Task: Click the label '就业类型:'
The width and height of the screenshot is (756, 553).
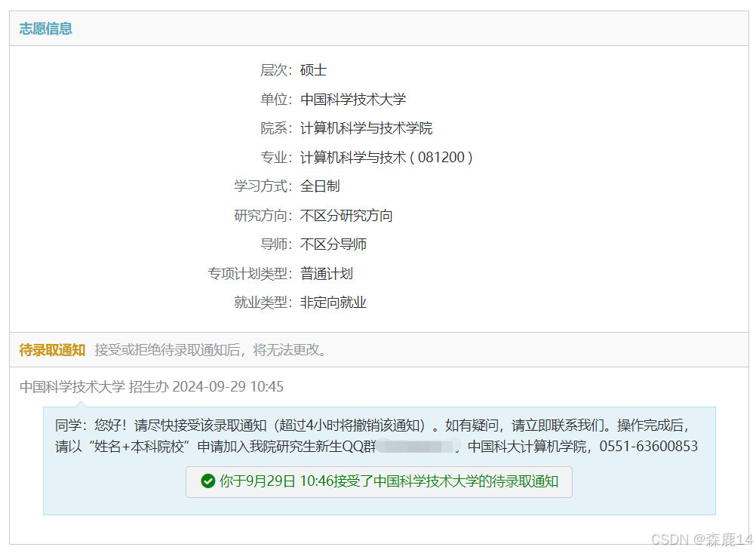Action: pos(263,303)
